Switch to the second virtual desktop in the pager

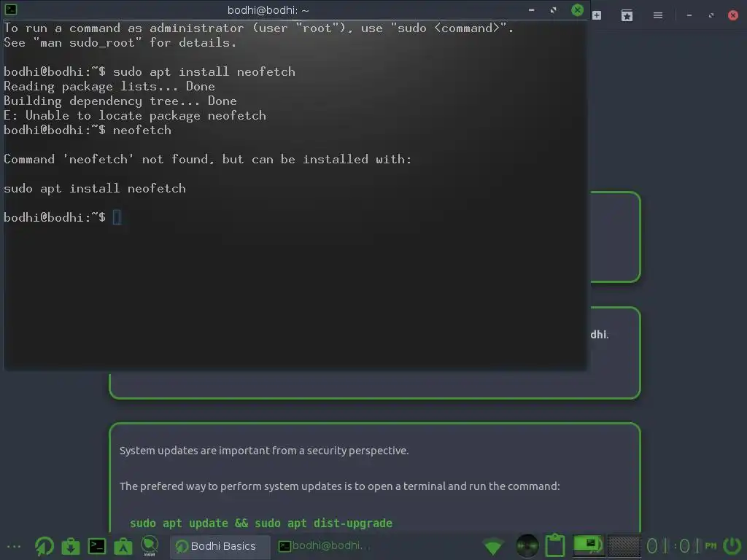tap(624, 545)
